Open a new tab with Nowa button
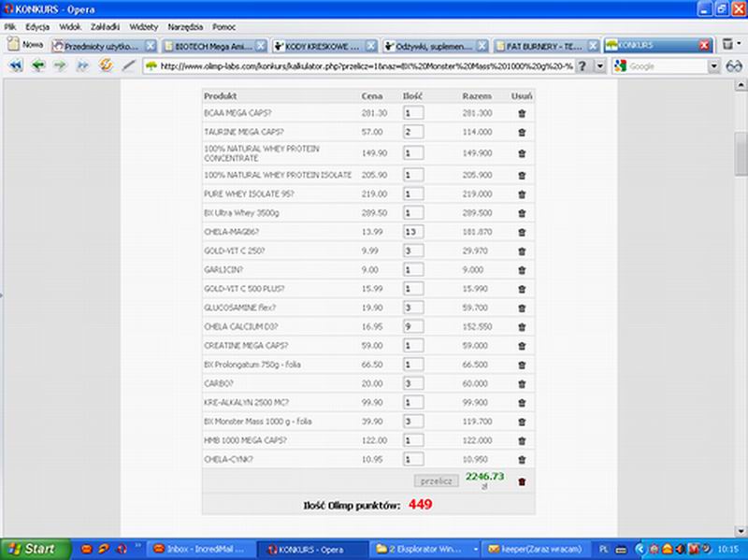The image size is (748, 560). pyautogui.click(x=26, y=44)
